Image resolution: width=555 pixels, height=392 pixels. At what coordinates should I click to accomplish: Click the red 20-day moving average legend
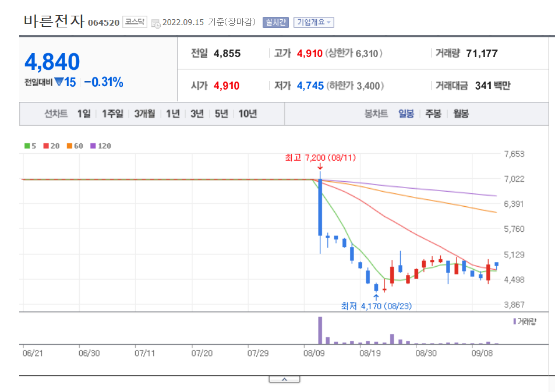(51, 146)
